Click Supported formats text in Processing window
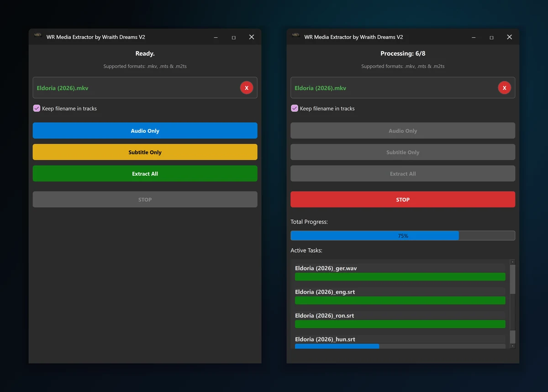 pos(403,66)
